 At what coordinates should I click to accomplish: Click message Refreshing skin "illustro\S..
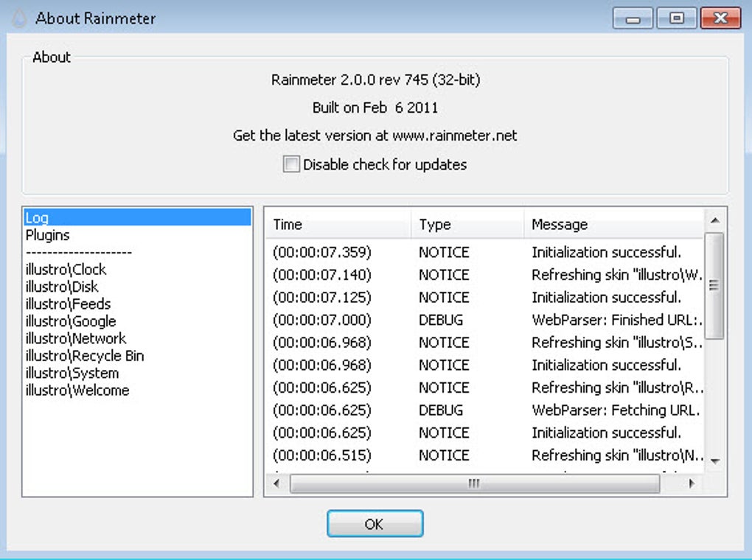pos(617,343)
